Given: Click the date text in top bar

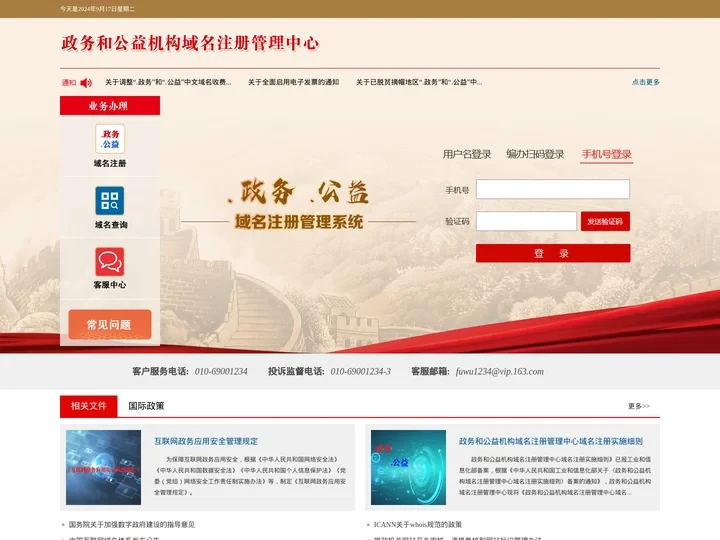Looking at the screenshot, I should (x=97, y=9).
